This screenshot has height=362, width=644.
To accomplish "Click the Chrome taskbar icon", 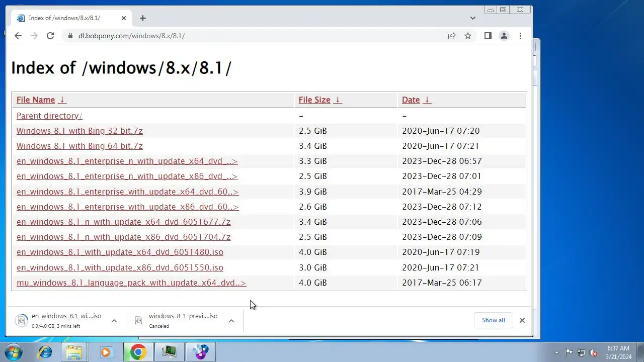I will pos(138,352).
